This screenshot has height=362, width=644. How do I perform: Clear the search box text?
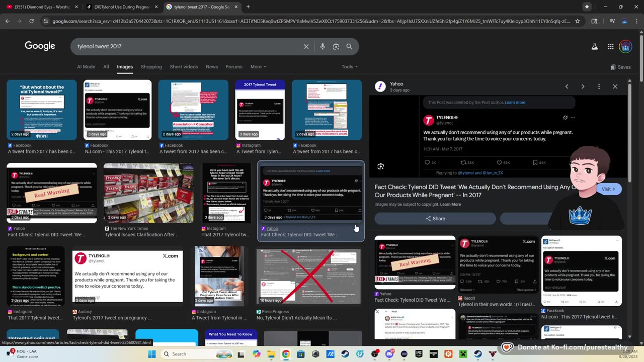coord(306,46)
